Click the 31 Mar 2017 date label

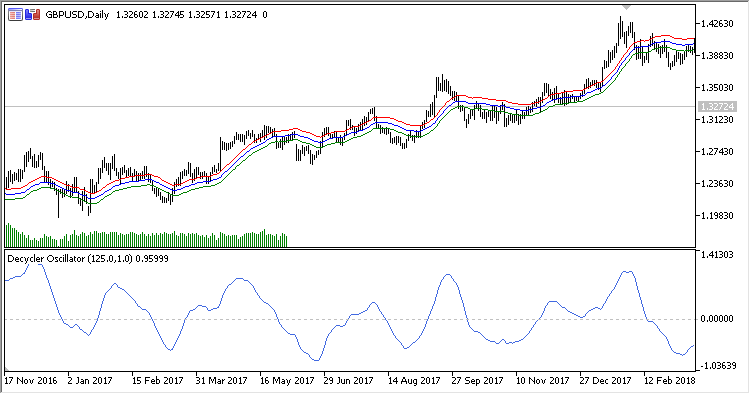click(221, 381)
